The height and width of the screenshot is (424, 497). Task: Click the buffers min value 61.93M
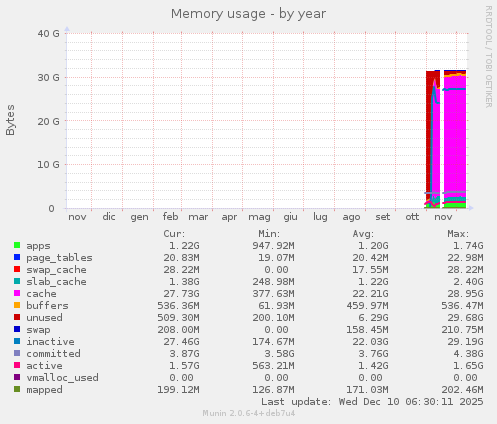(276, 306)
